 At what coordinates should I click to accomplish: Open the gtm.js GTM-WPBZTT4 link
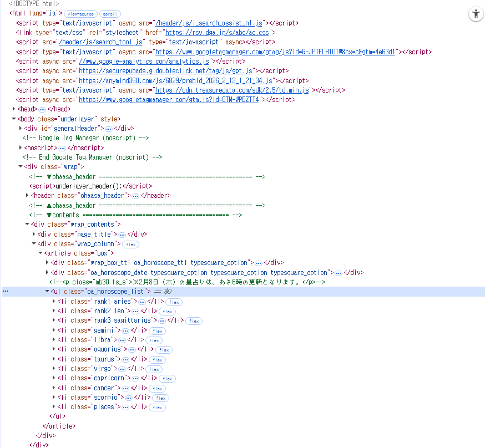point(169,99)
